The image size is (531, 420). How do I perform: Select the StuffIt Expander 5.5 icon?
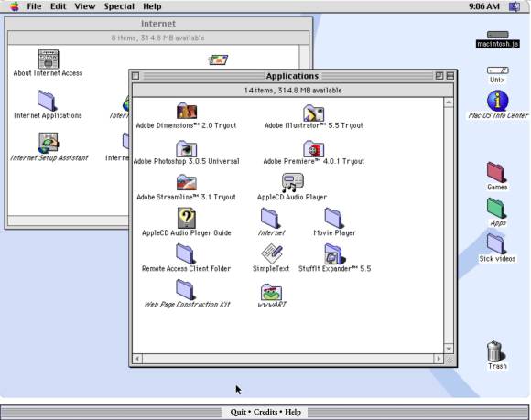pos(334,253)
